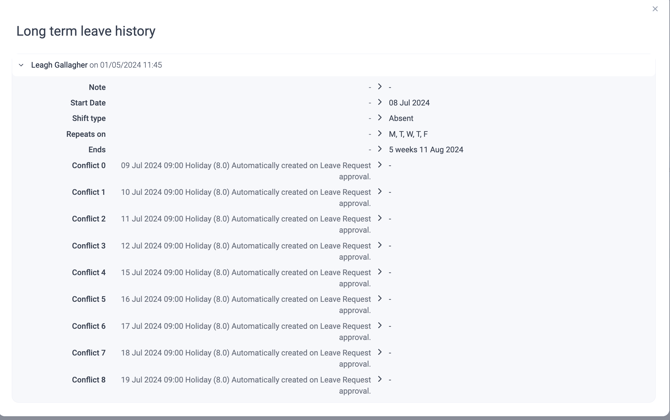Click the Note label
The width and height of the screenshot is (670, 420).
tap(97, 87)
